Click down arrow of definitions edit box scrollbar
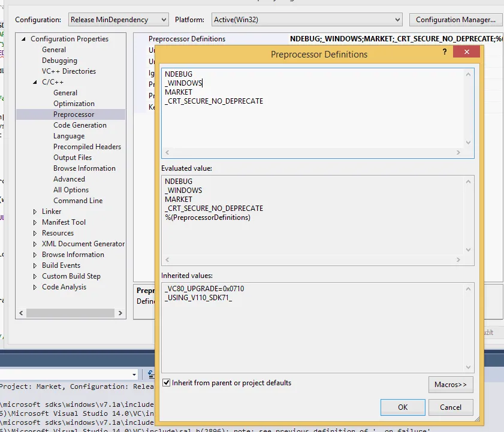Screen dimensions: 504x432 click(x=468, y=143)
